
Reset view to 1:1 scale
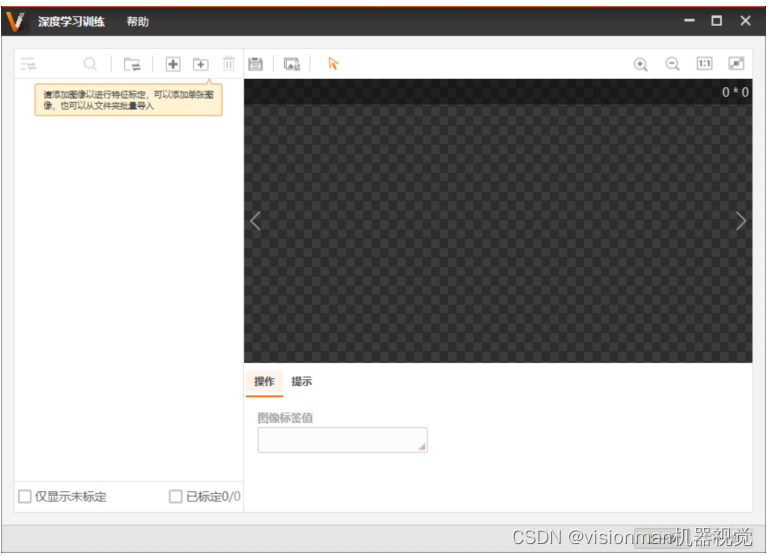click(704, 64)
